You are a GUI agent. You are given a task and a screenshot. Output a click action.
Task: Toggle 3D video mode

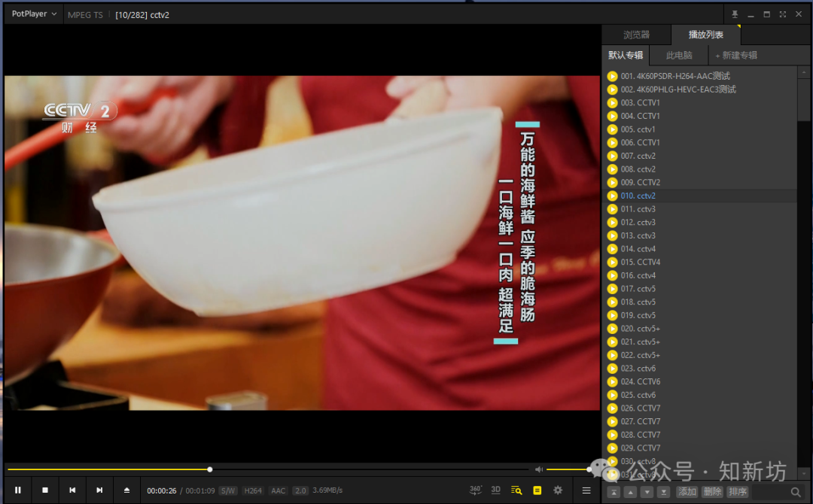pyautogui.click(x=495, y=490)
